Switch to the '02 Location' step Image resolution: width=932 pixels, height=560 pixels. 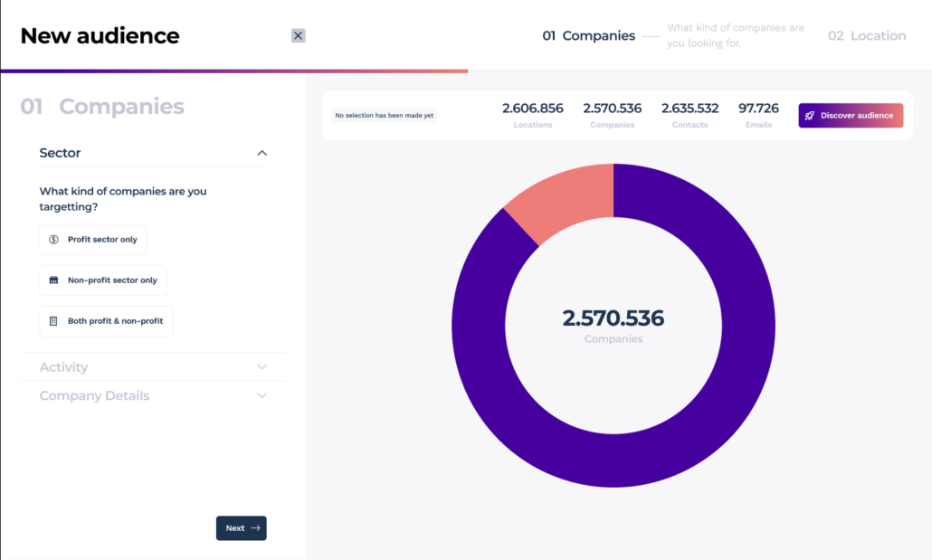pyautogui.click(x=866, y=36)
